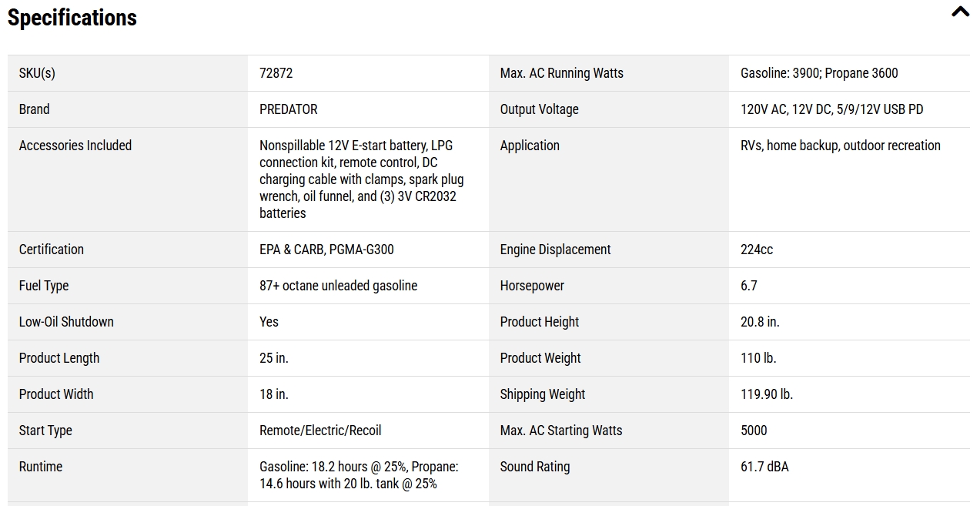The width and height of the screenshot is (980, 506).
Task: Collapse the Specifications section chevron
Action: (x=960, y=12)
